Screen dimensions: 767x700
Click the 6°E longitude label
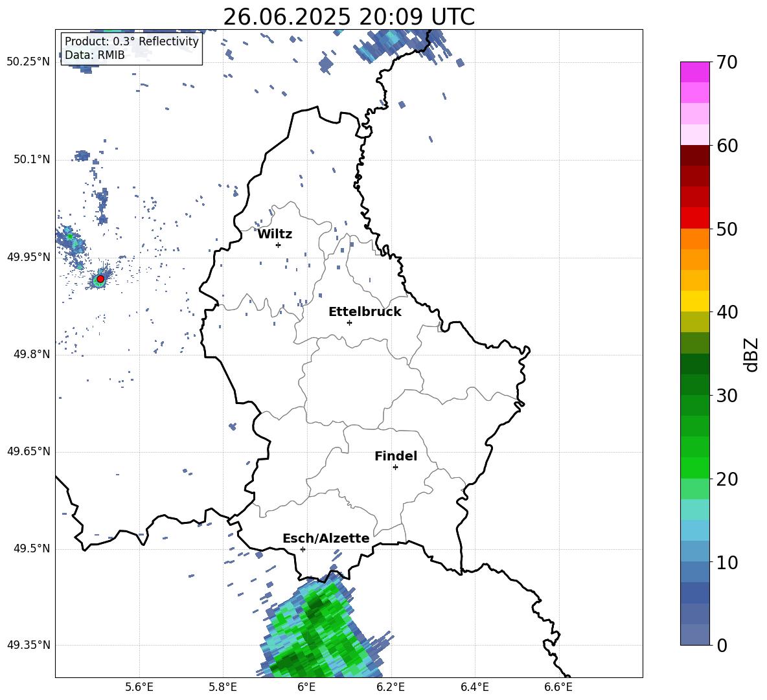(306, 688)
